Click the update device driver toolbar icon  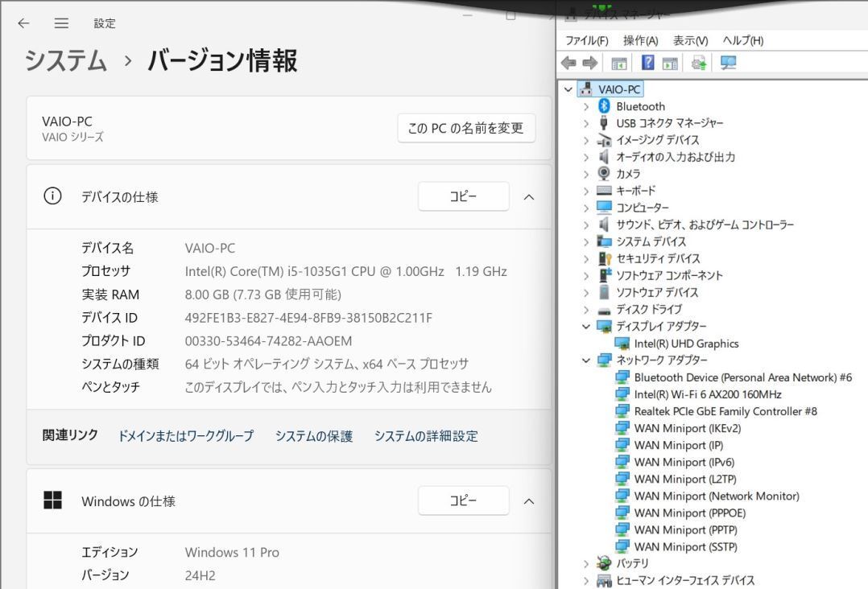[x=699, y=63]
